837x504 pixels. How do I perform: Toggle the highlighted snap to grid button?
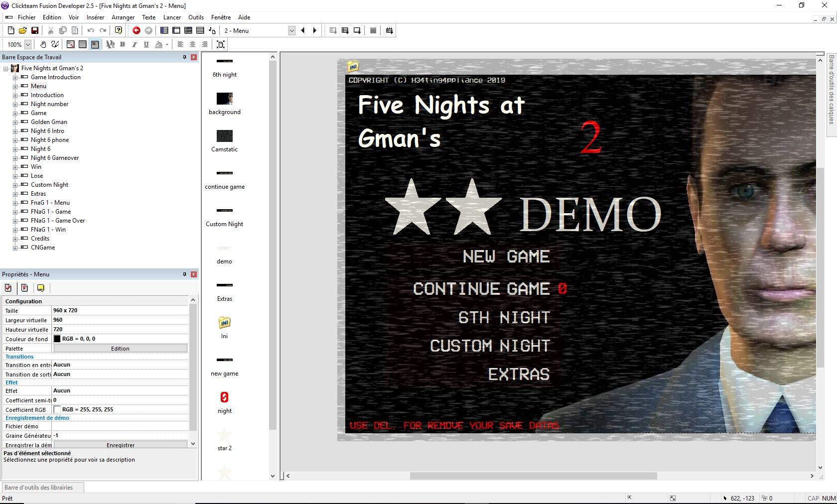pos(95,44)
